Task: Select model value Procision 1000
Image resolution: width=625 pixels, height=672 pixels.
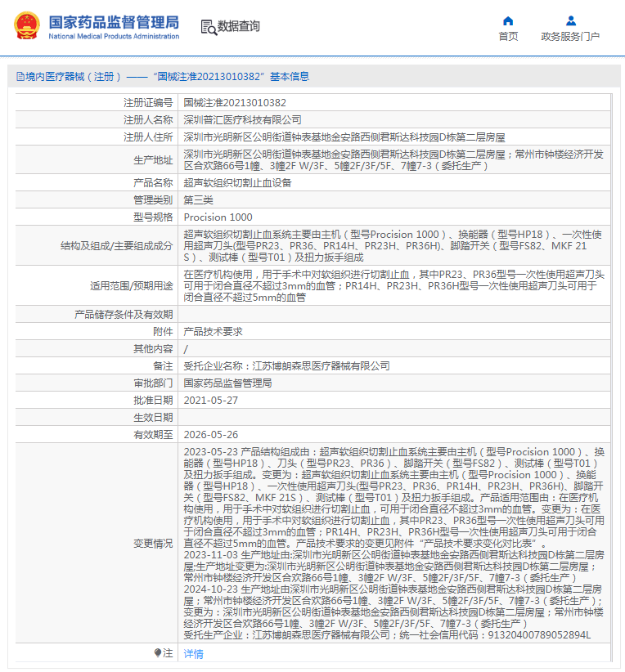Action: (218, 217)
